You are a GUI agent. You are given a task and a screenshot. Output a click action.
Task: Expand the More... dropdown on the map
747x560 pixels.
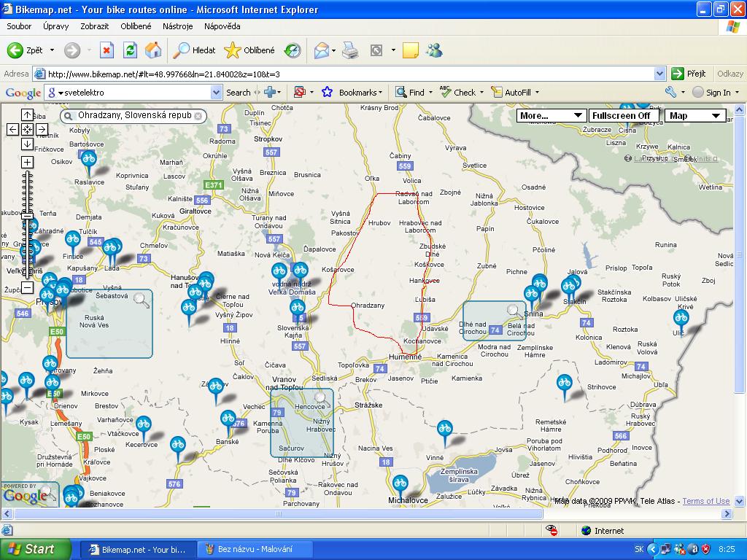551,115
